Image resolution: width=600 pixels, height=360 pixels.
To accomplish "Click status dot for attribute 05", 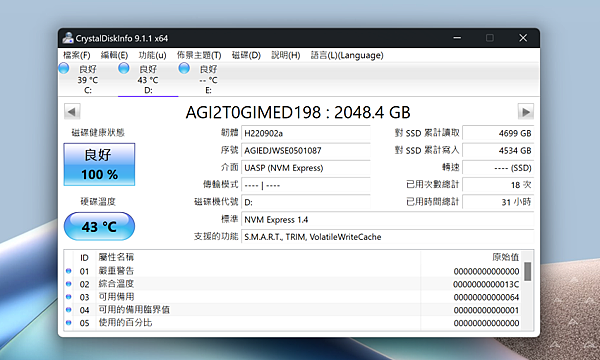I will [68, 323].
